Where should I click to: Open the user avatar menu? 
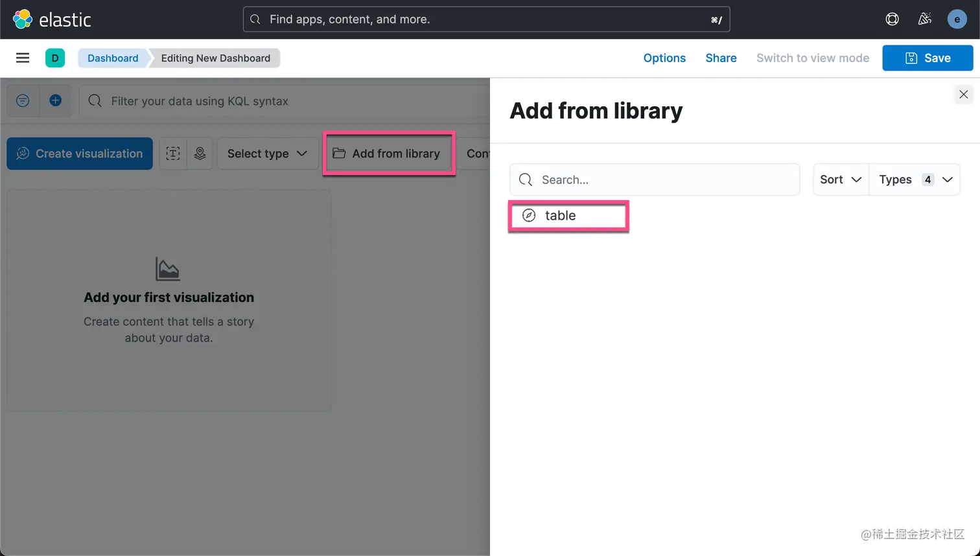coord(957,19)
